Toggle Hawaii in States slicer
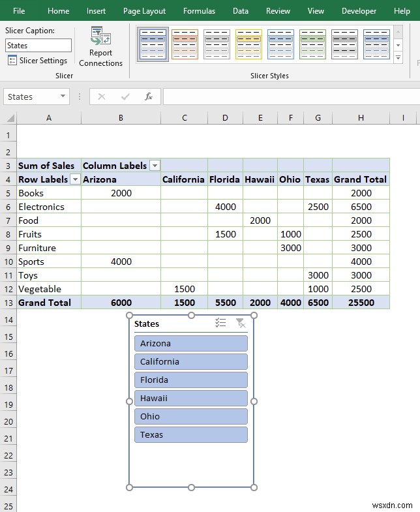Screen dimensions: 420x512 point(191,399)
